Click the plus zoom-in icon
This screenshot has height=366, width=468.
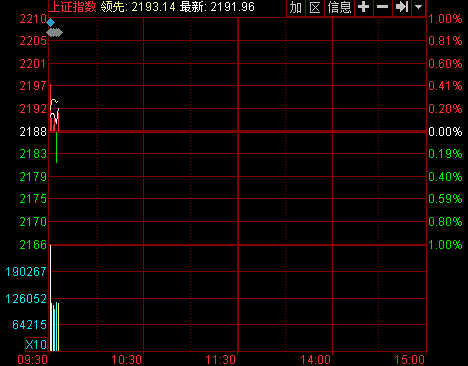(x=363, y=7)
